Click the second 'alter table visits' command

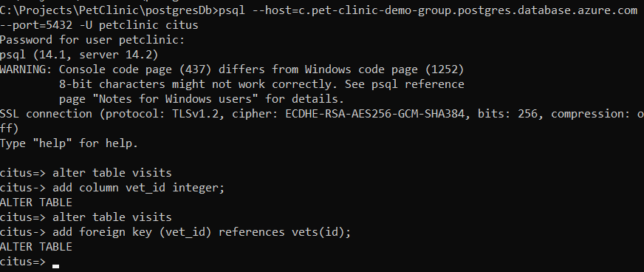(112, 217)
